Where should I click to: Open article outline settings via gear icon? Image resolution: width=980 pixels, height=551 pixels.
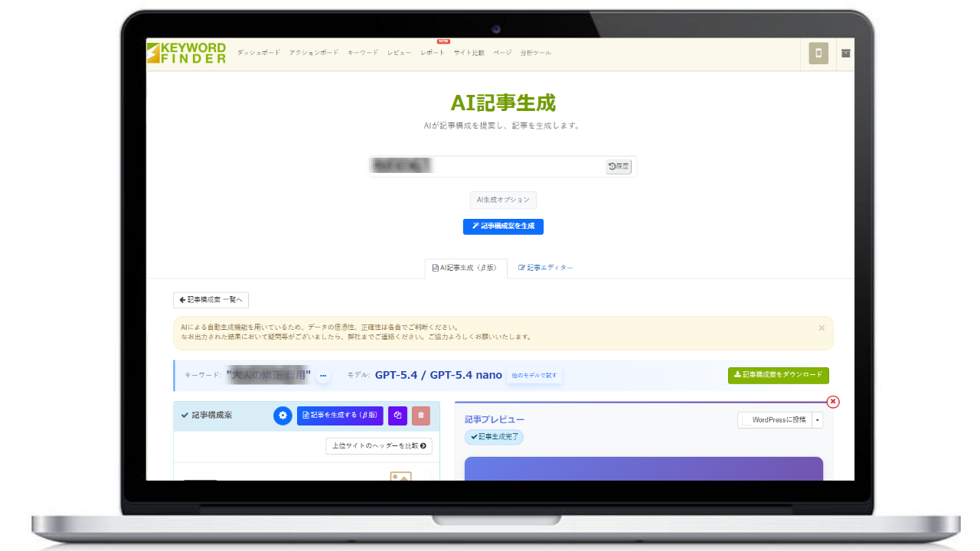click(283, 415)
